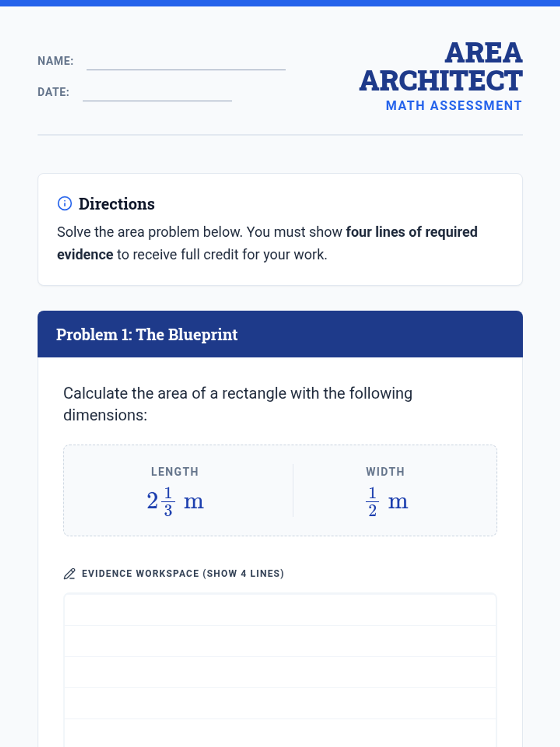Click the "Problem 1: The Blueprint" header
560x747 pixels.
[x=147, y=335]
